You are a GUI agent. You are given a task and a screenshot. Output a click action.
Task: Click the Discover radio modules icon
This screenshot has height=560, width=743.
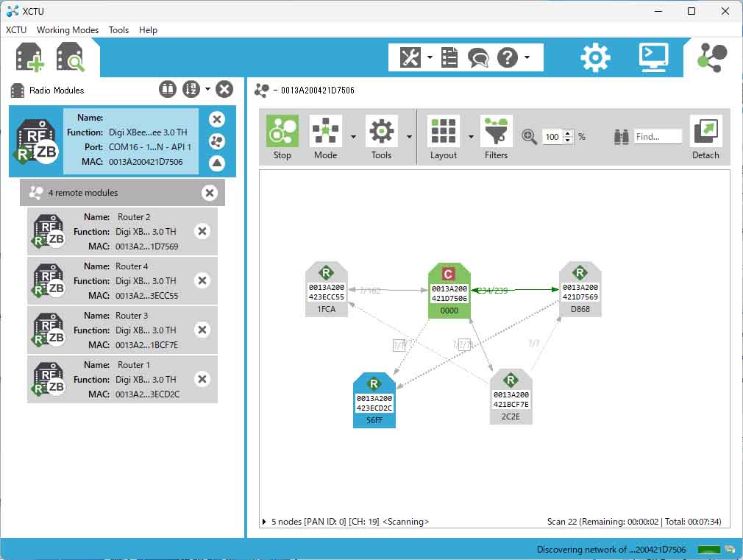coord(71,57)
